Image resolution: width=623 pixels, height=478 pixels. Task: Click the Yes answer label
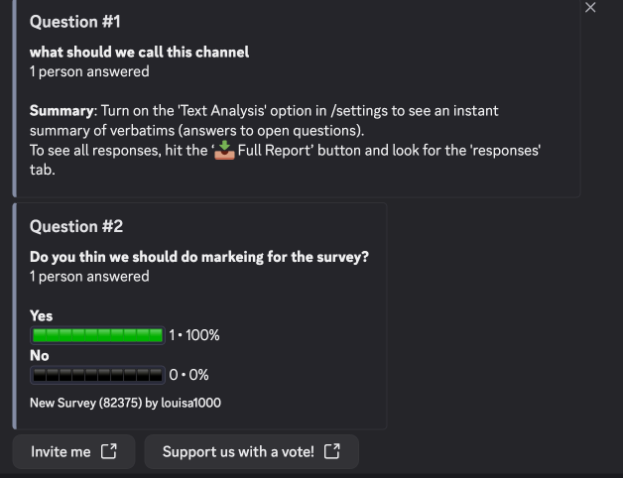[x=41, y=316]
